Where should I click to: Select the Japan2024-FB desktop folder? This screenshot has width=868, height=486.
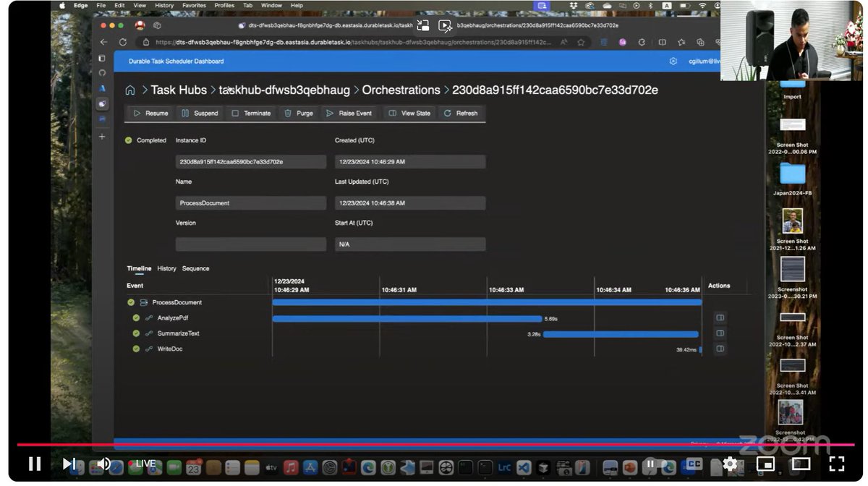[x=792, y=179]
